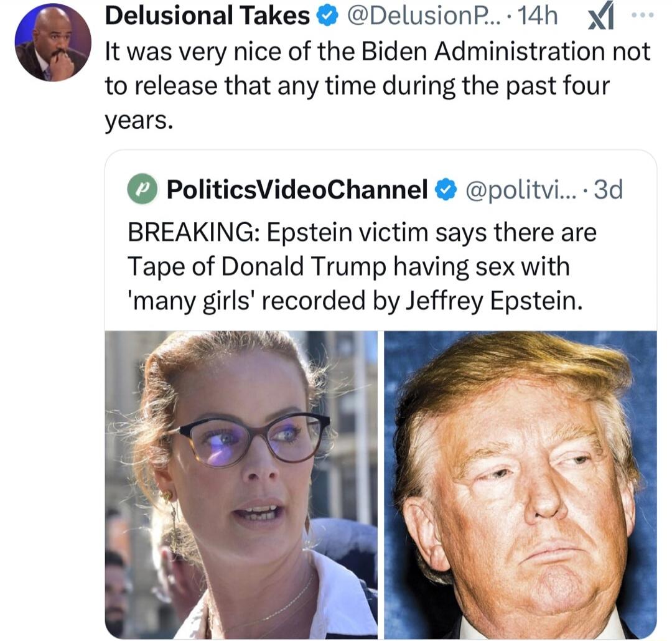Click the verified badge next to Delusional Takes
Screen dimensions: 672x641
[x=327, y=16]
